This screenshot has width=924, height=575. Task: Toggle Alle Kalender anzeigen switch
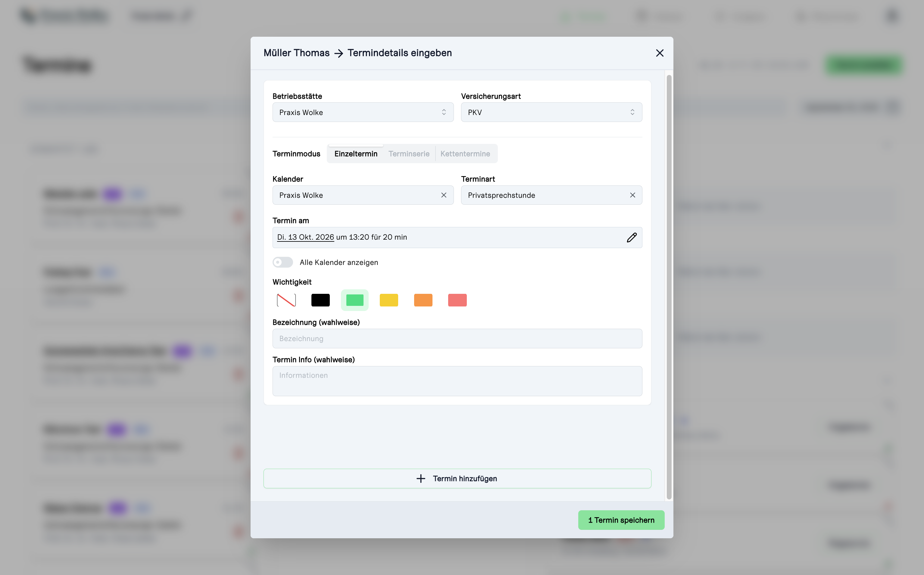[283, 263]
